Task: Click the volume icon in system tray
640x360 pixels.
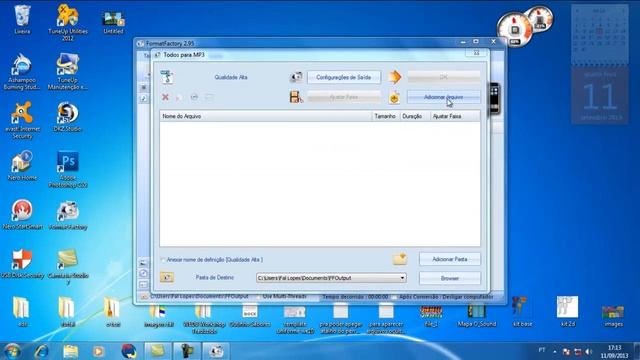Action: click(x=589, y=351)
